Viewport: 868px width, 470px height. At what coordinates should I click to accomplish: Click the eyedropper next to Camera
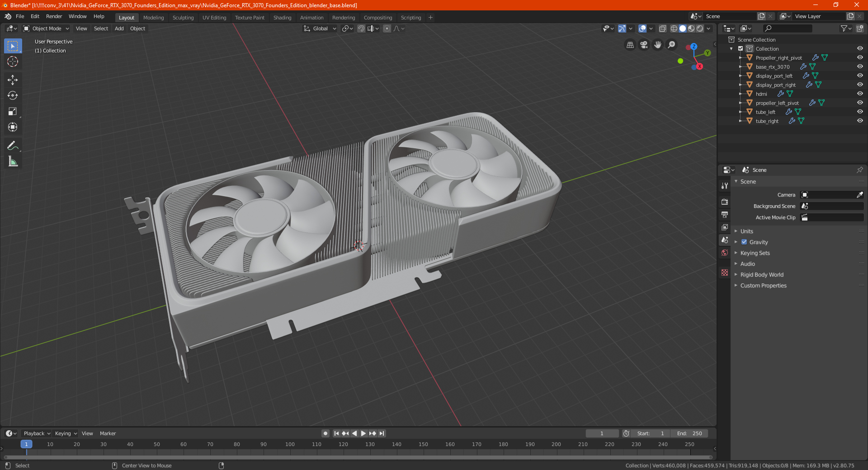coord(859,195)
